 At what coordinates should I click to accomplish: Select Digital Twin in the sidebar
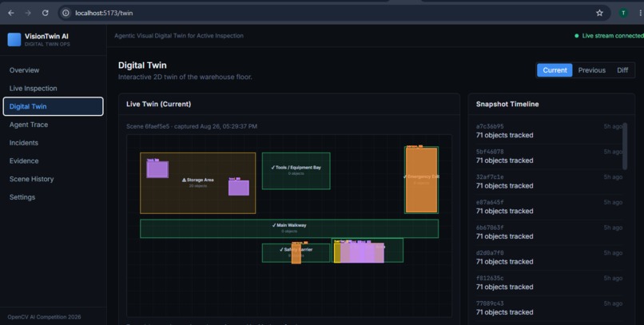click(x=54, y=106)
